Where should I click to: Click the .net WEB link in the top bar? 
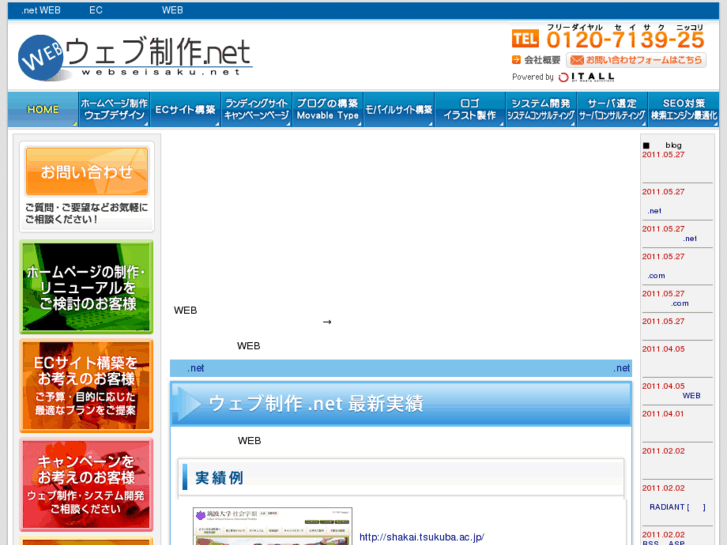pos(40,10)
